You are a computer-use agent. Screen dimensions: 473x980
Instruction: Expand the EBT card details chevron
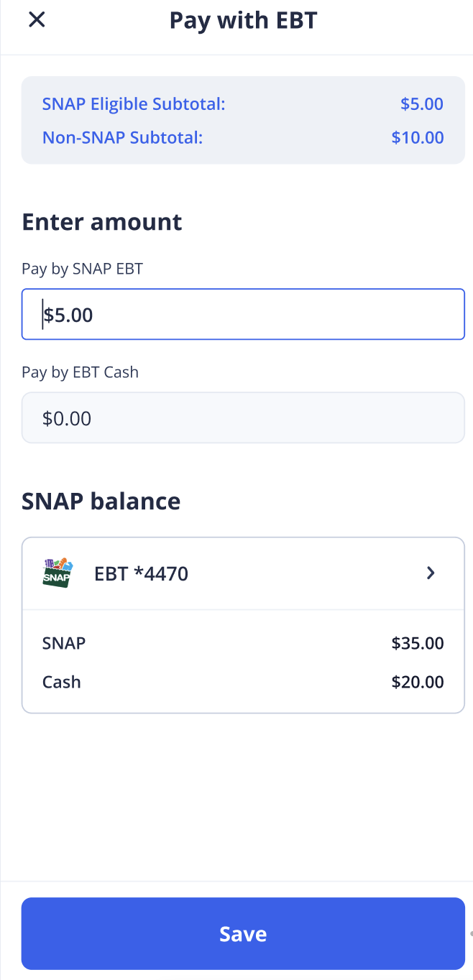431,573
